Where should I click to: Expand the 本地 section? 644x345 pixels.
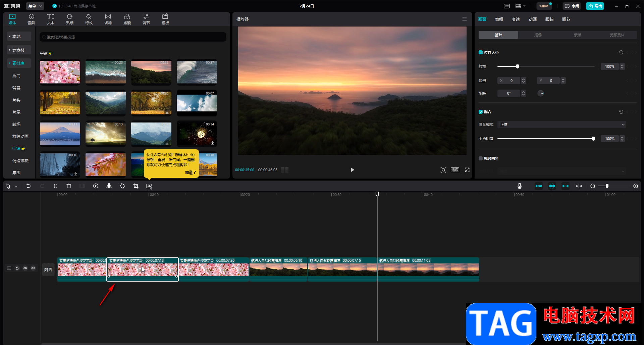(x=19, y=36)
